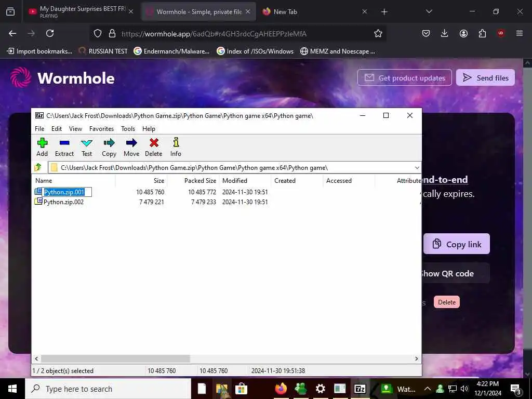532x399 pixels.
Task: Click the Windows taskbar search box
Action: (108, 389)
